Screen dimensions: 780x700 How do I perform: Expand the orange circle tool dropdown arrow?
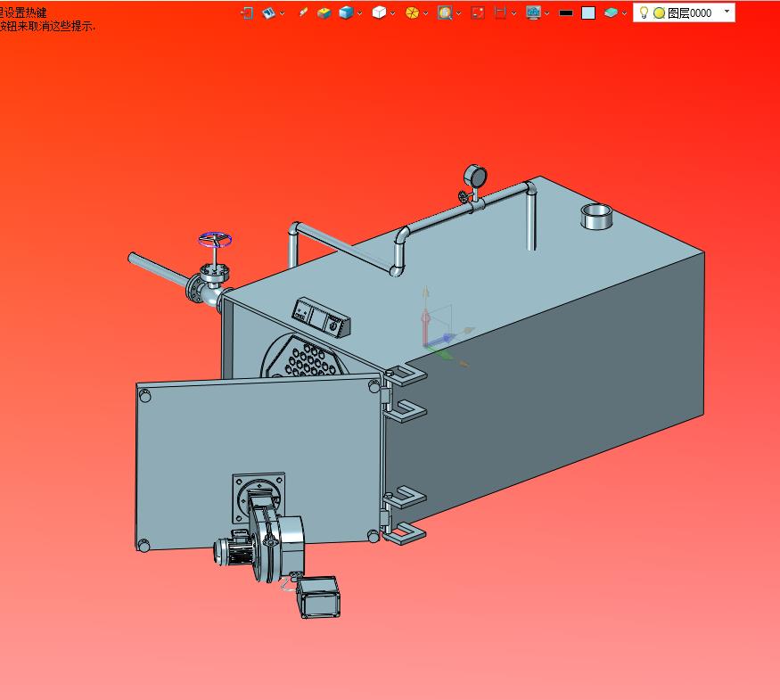[x=425, y=13]
